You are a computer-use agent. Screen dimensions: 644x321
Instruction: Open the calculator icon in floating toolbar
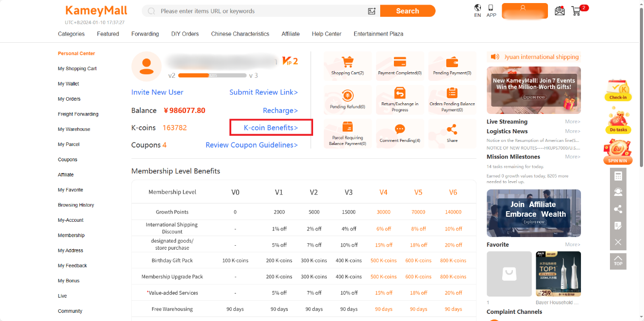[x=618, y=176]
